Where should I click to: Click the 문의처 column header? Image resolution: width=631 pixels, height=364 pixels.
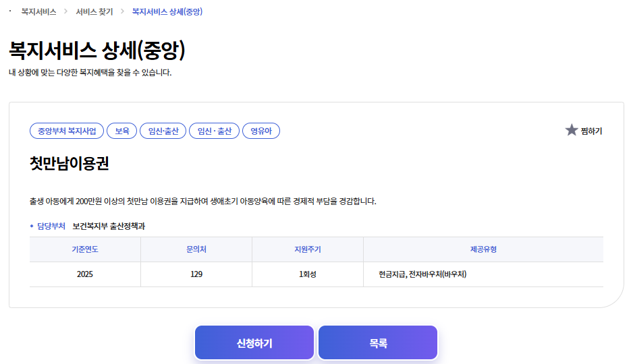tap(196, 249)
